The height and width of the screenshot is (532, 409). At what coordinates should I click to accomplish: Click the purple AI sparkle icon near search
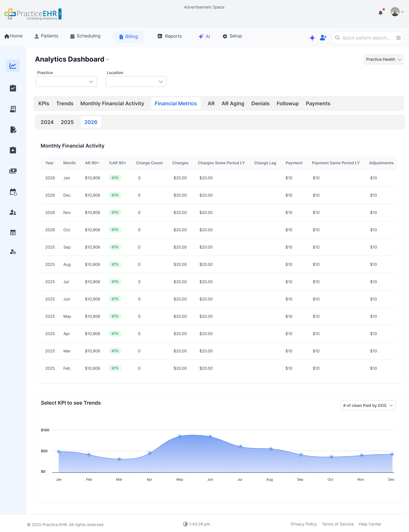[312, 38]
